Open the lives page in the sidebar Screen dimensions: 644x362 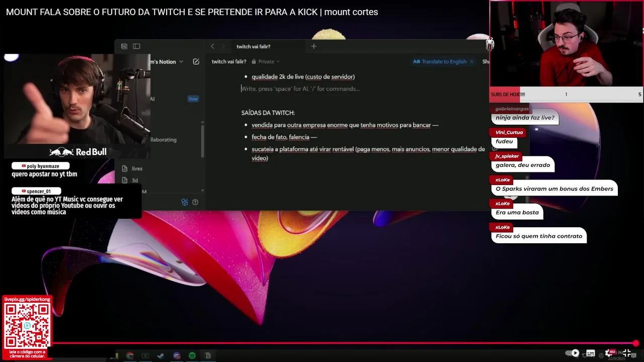click(137, 168)
